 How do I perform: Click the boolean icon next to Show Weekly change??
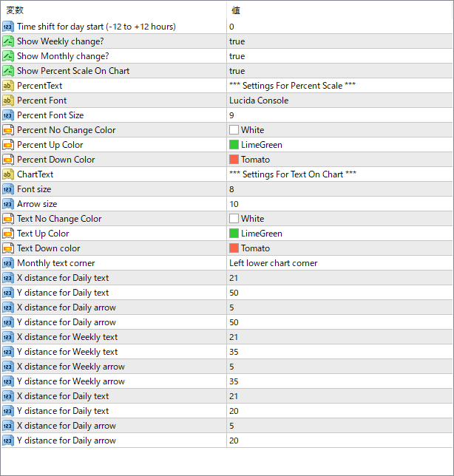[x=8, y=41]
